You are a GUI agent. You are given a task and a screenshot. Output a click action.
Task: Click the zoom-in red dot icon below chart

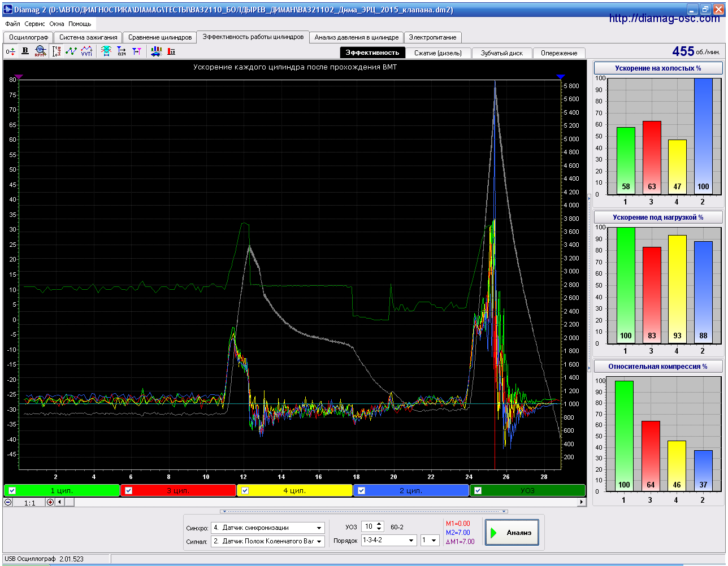click(50, 502)
